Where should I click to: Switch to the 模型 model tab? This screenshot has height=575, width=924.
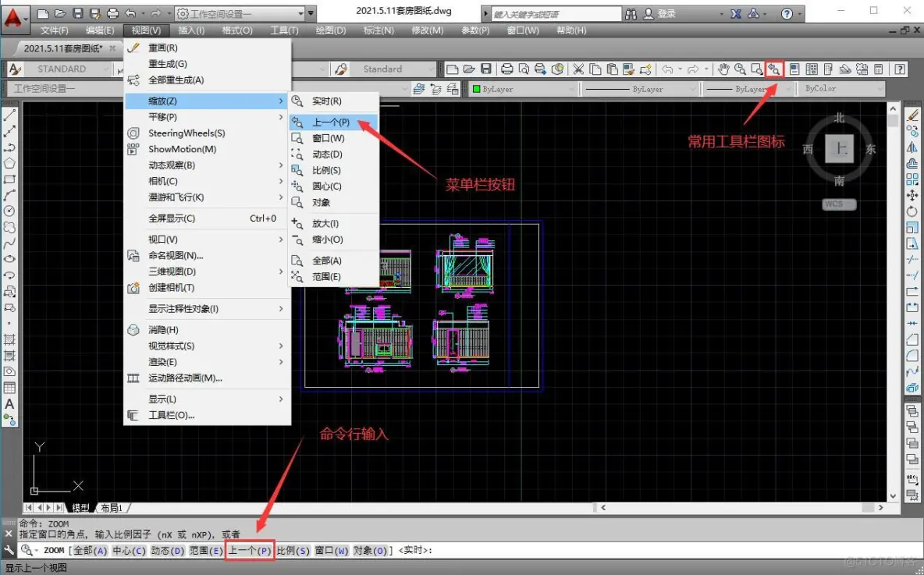tap(80, 507)
